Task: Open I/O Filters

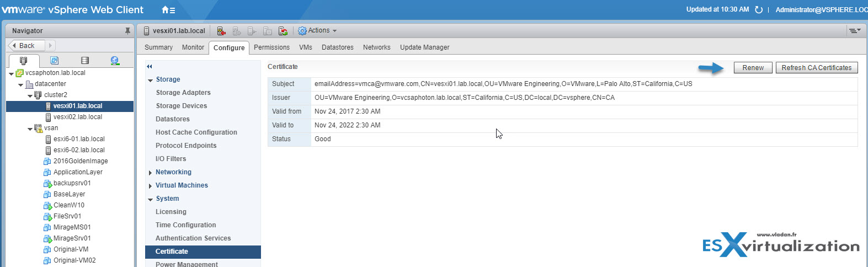Action: (171, 159)
